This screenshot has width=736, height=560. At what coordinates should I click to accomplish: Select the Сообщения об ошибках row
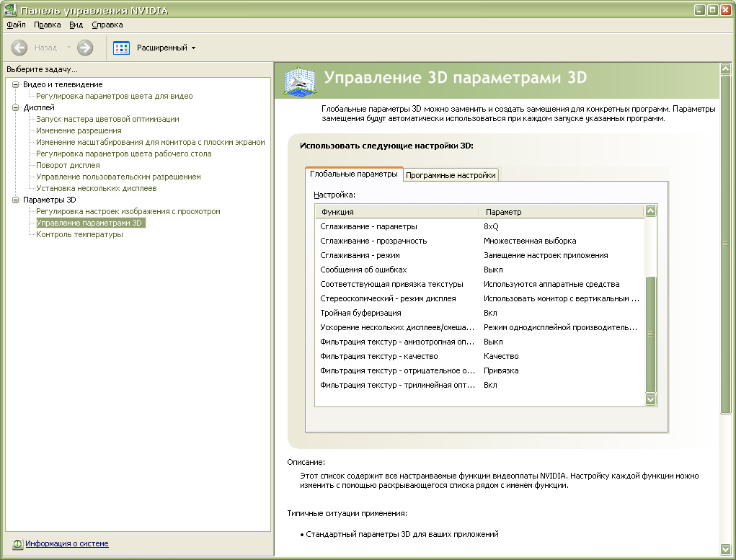479,270
